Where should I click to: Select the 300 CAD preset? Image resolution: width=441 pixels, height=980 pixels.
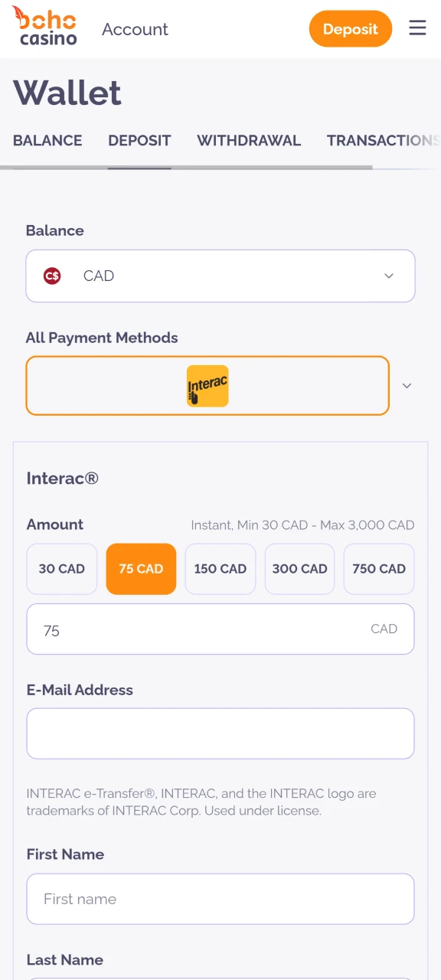pyautogui.click(x=299, y=569)
